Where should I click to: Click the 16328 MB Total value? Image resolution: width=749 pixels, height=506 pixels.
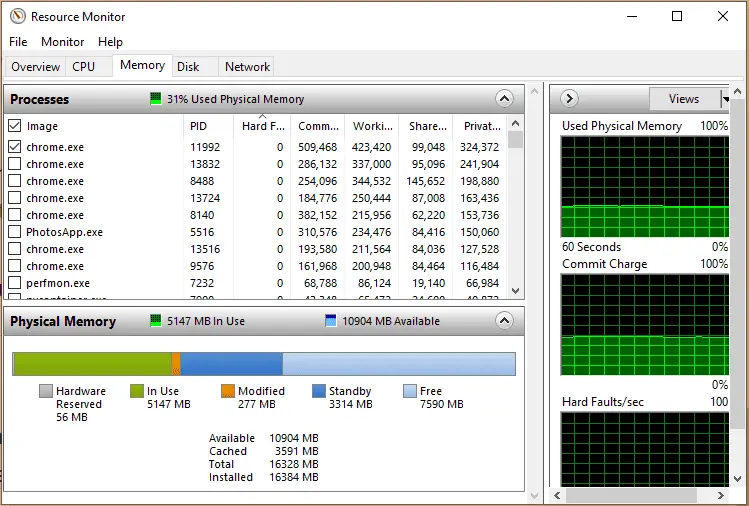coord(294,464)
